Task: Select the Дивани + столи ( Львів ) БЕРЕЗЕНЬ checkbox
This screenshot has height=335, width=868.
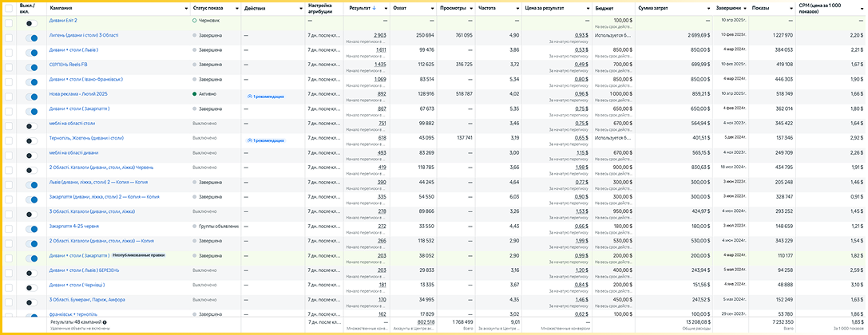Action: (8, 273)
